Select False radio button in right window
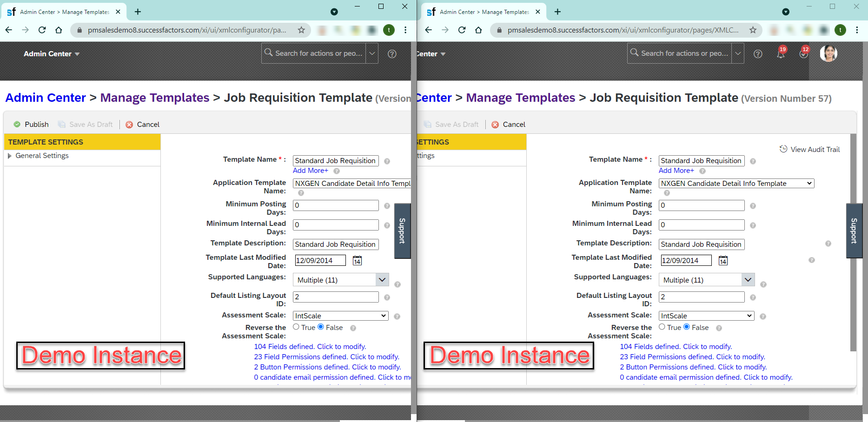 coord(687,327)
